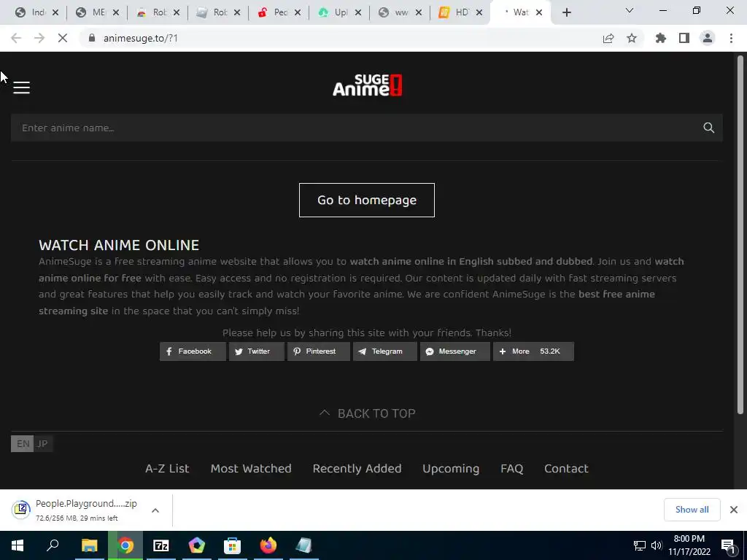This screenshot has width=747, height=560.
Task: Open Windows taskbar search
Action: (x=53, y=545)
